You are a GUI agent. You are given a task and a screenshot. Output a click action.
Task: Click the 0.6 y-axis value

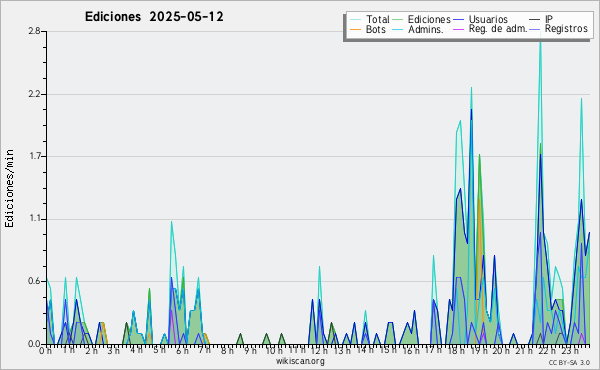34,281
